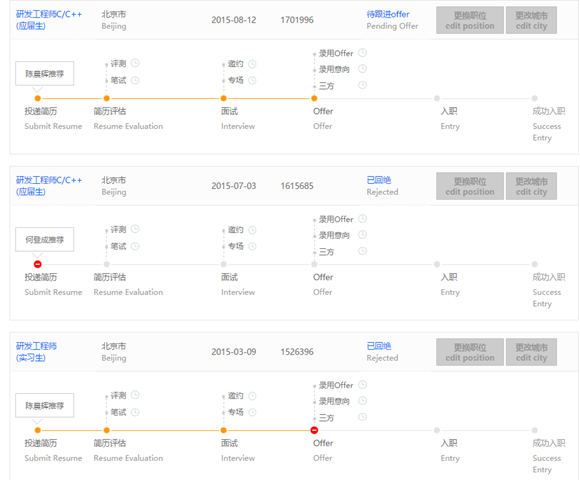This screenshot has width=580, height=480.
Task: Click clock icon beside 邀约 in card 1701996
Action: [x=252, y=64]
